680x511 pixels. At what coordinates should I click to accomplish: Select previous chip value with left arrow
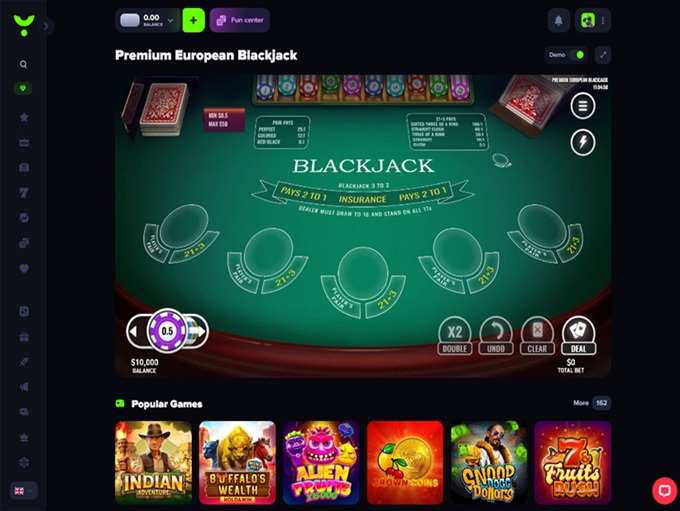(134, 331)
